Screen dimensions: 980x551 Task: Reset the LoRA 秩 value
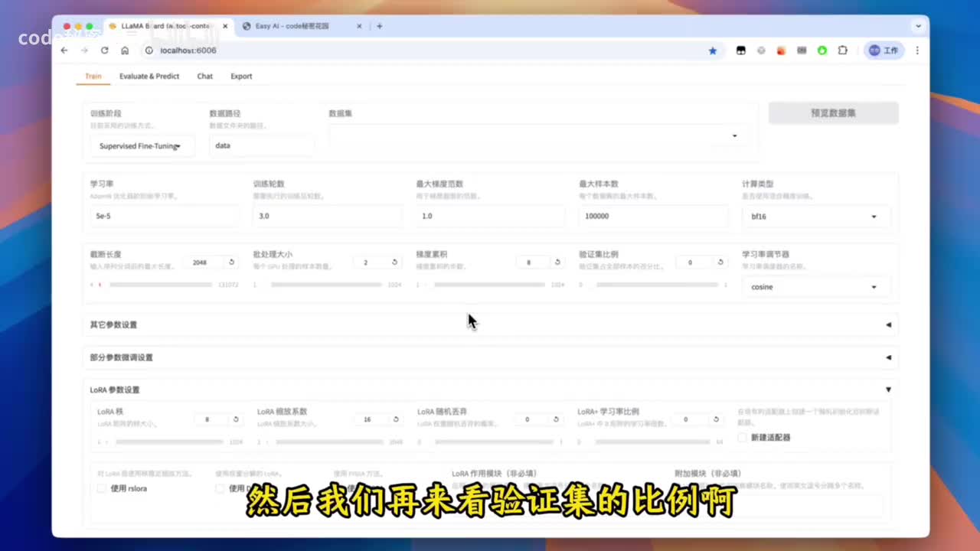pos(235,419)
